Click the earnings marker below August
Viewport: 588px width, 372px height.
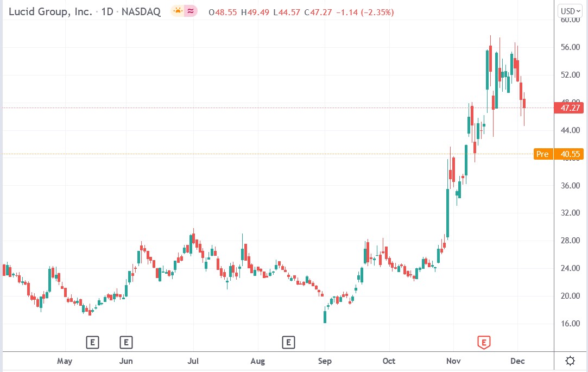[288, 343]
